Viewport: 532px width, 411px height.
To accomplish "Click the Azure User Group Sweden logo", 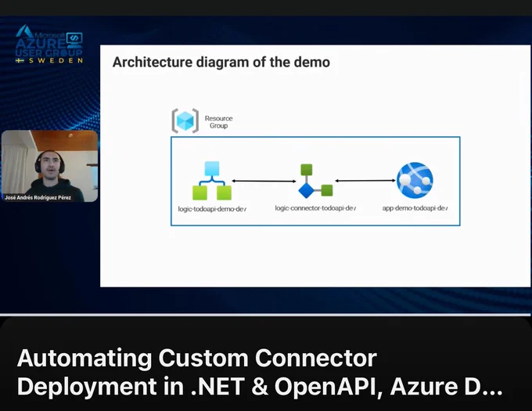I will pyautogui.click(x=49, y=44).
